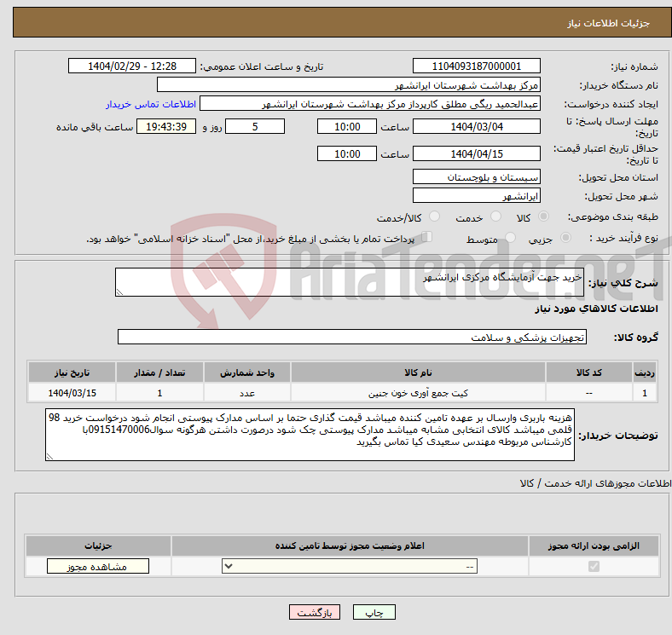Click the شماره نیاز field 1104093187000001
672x635 pixels.
click(x=476, y=66)
